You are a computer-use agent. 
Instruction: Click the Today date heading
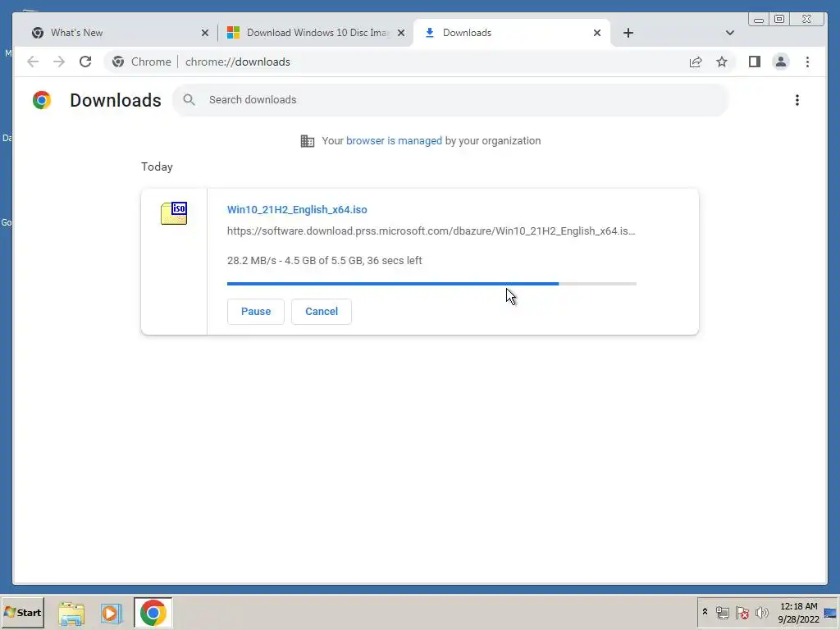coord(157,167)
